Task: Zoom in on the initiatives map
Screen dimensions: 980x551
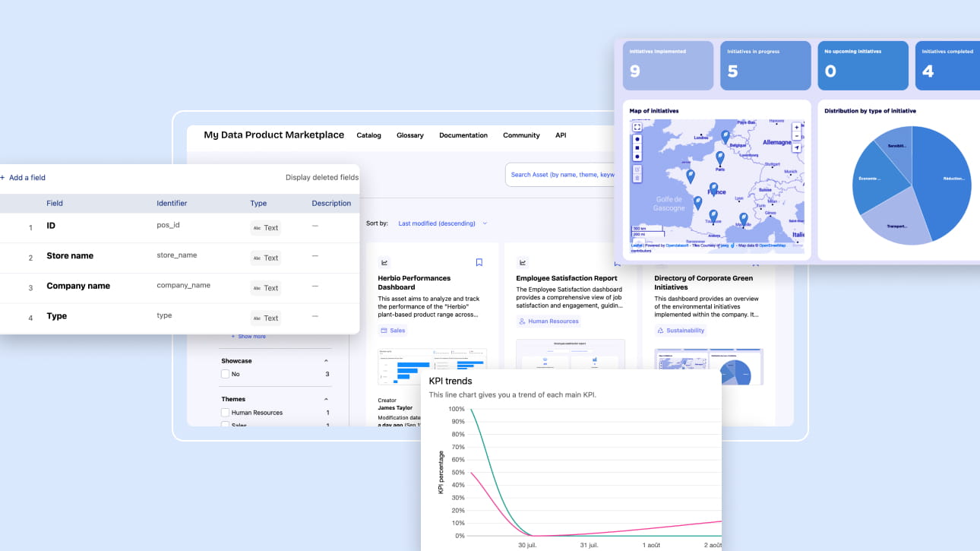Action: (796, 127)
